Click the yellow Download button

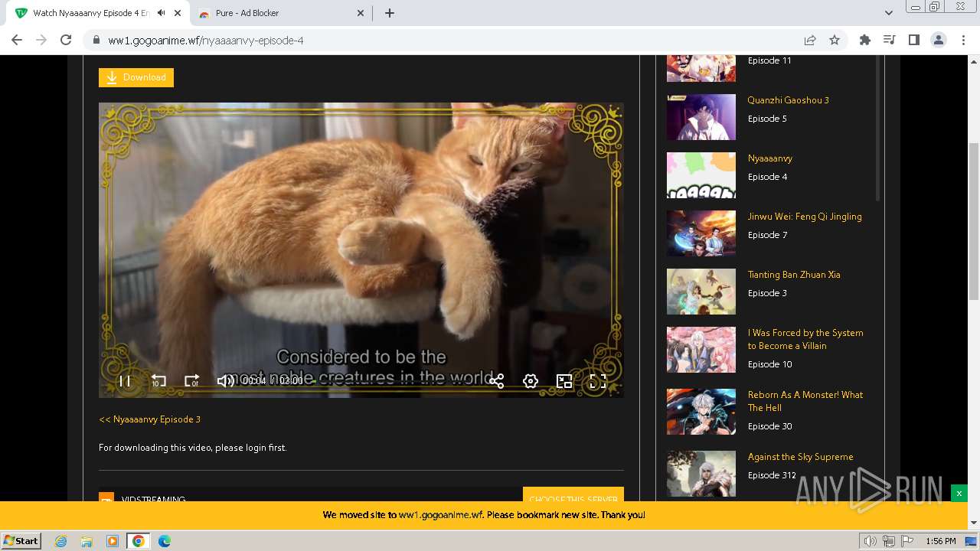click(136, 77)
